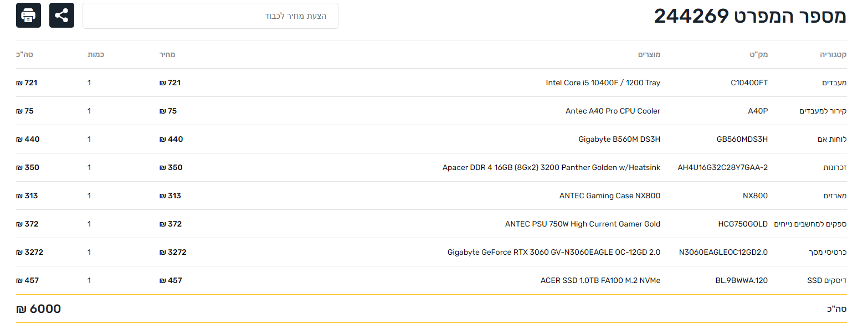
Task: Focus the price quote recipient input field
Action: (210, 16)
